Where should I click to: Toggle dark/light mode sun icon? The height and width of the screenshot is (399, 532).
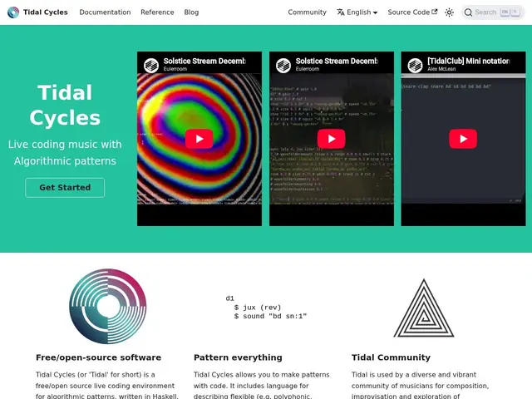(x=449, y=12)
